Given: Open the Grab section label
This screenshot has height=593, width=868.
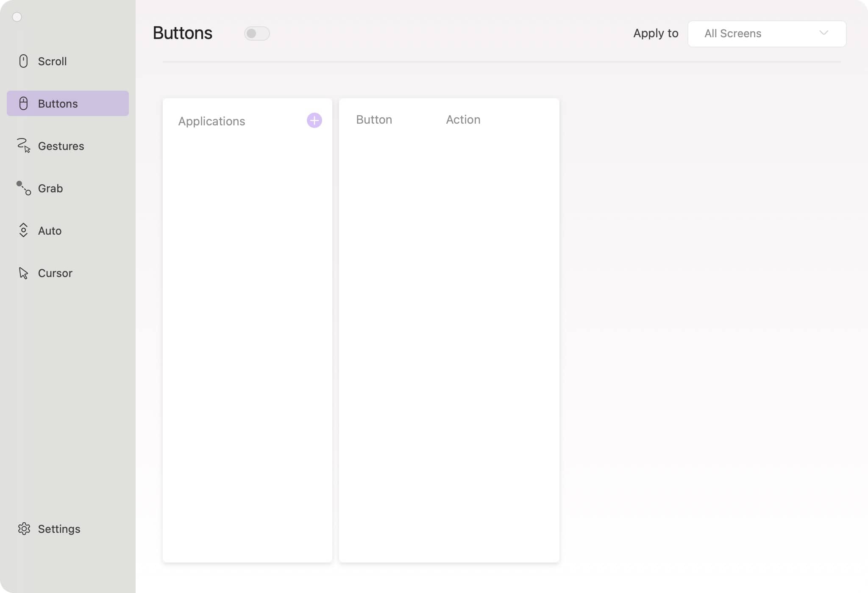Looking at the screenshot, I should [50, 188].
